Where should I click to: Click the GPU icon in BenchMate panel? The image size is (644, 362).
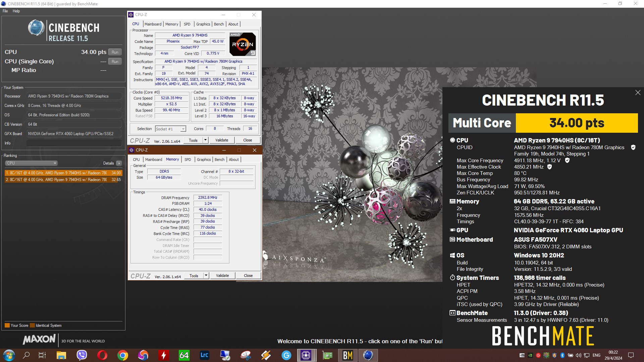tap(452, 230)
